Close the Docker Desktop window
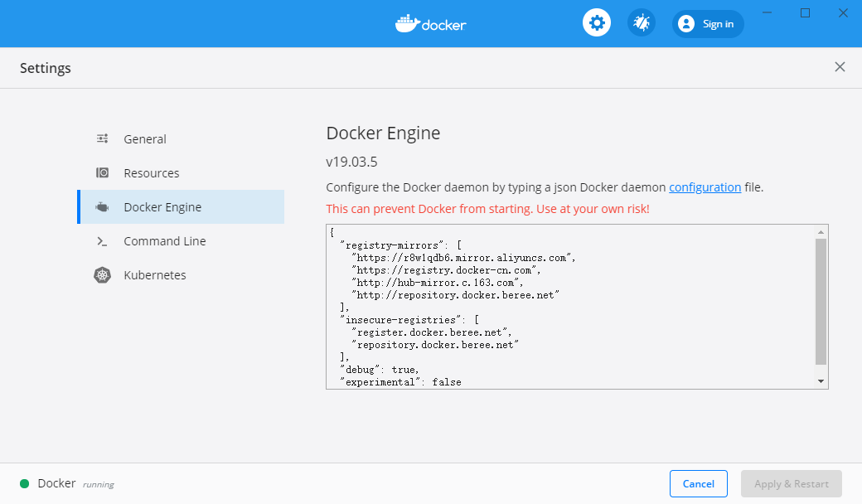The image size is (862, 504). 843,12
